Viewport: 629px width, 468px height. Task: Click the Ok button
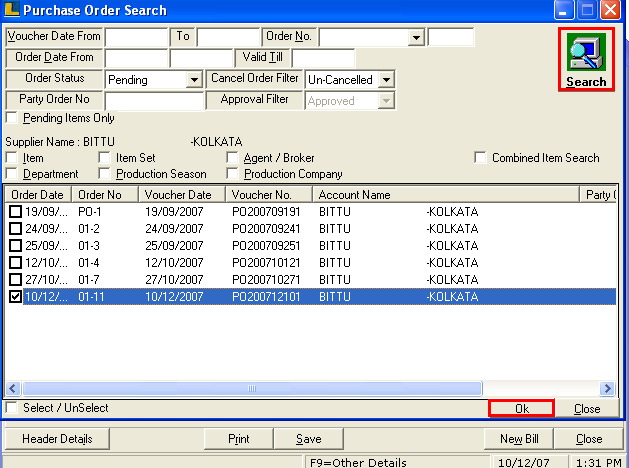tap(521, 409)
